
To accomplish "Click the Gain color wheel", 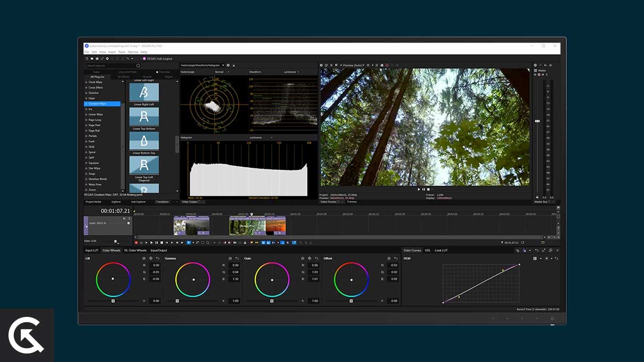I will pyautogui.click(x=272, y=279).
